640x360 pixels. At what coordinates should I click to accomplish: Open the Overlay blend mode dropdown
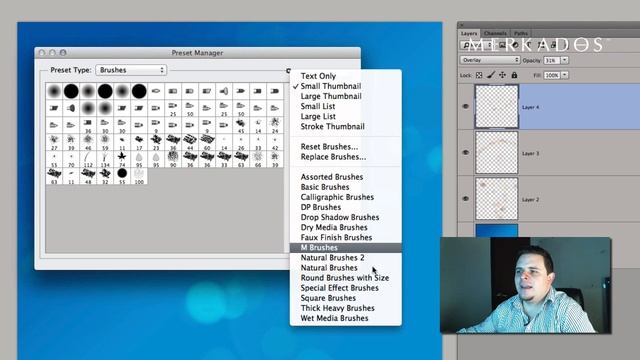tap(490, 60)
